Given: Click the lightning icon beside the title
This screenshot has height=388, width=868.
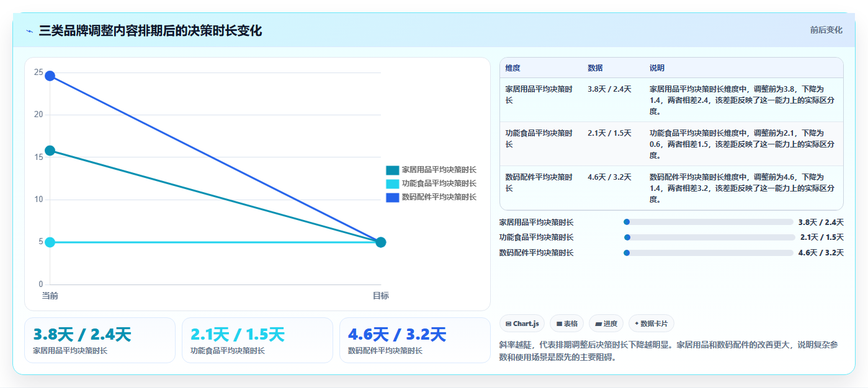Looking at the screenshot, I should pyautogui.click(x=29, y=30).
